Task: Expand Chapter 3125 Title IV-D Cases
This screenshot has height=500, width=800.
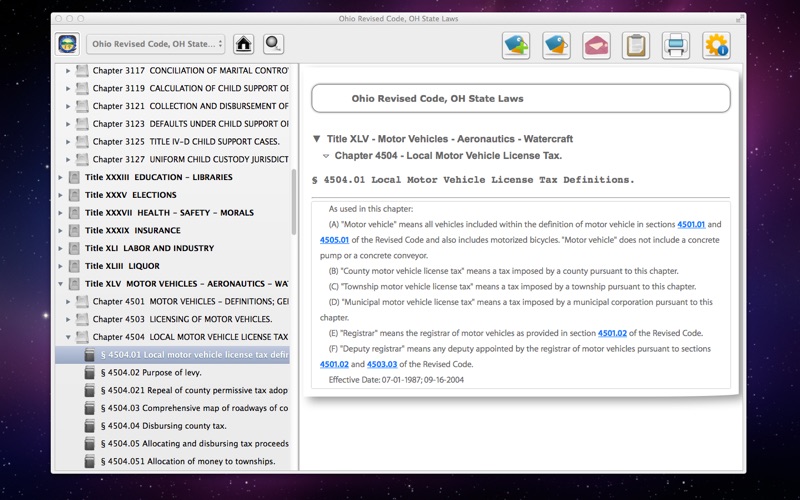Action: 68,142
